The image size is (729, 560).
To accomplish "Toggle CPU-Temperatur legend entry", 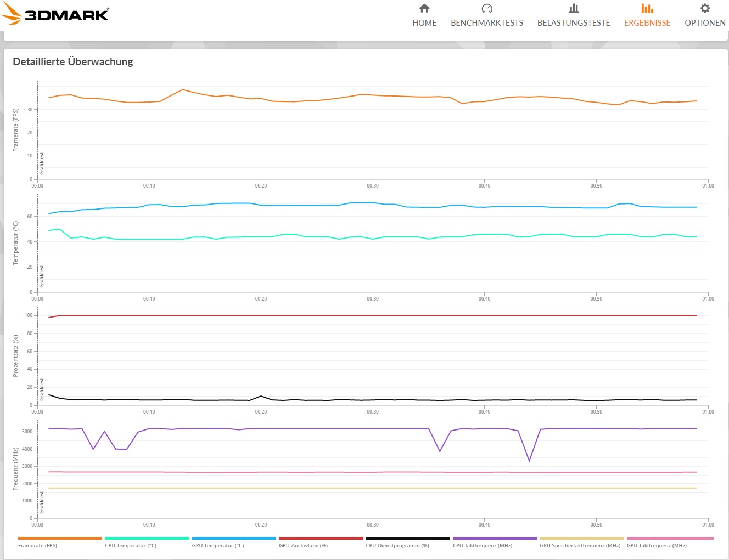I will point(131,546).
